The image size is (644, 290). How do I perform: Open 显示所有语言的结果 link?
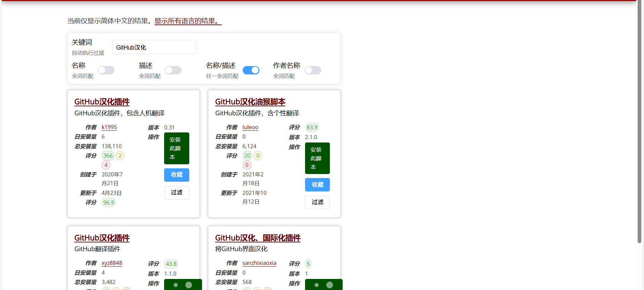(188, 21)
